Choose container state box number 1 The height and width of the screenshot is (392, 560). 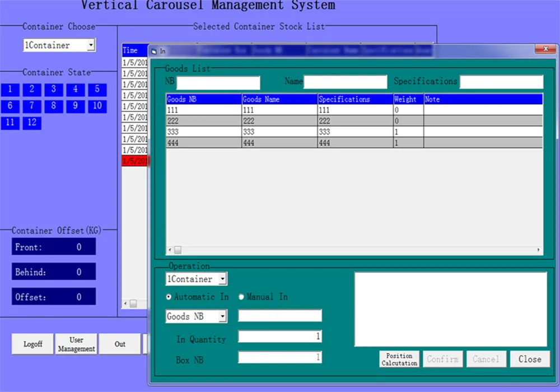click(10, 89)
